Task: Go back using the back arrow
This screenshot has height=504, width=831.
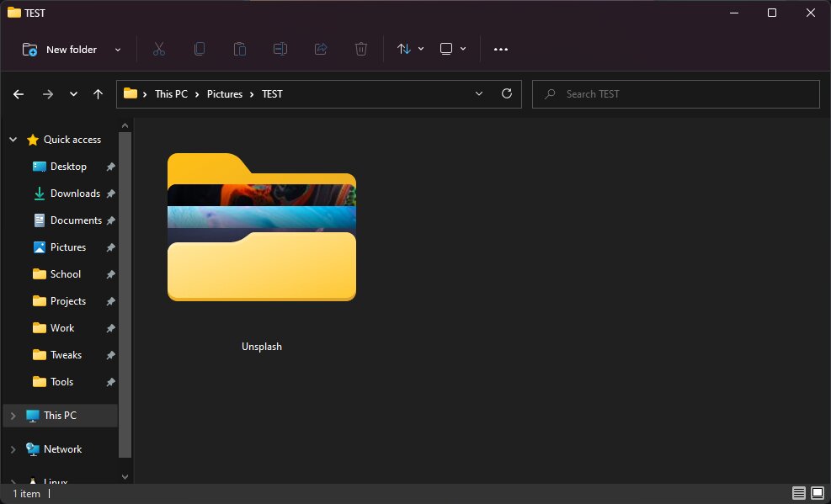Action: (19, 94)
